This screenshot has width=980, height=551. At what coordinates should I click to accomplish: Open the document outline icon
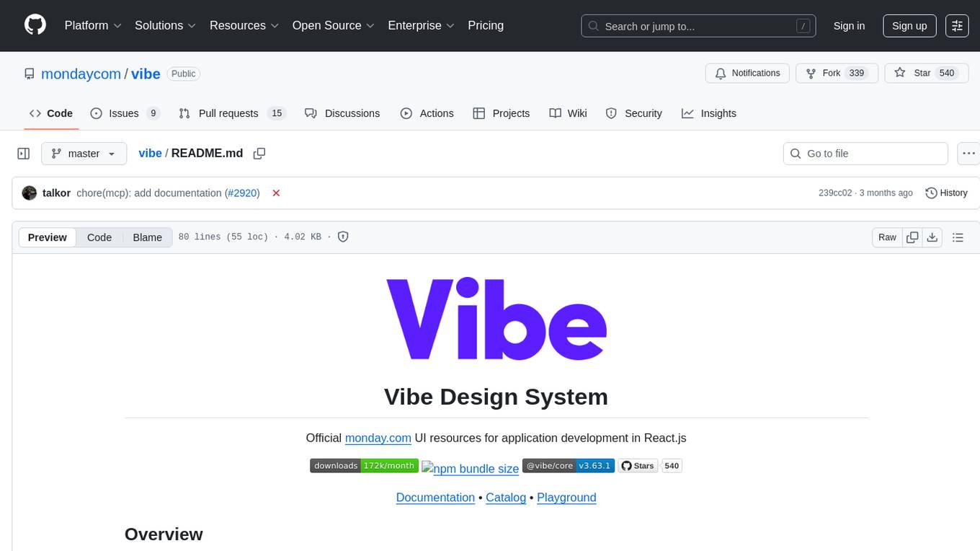coord(958,237)
